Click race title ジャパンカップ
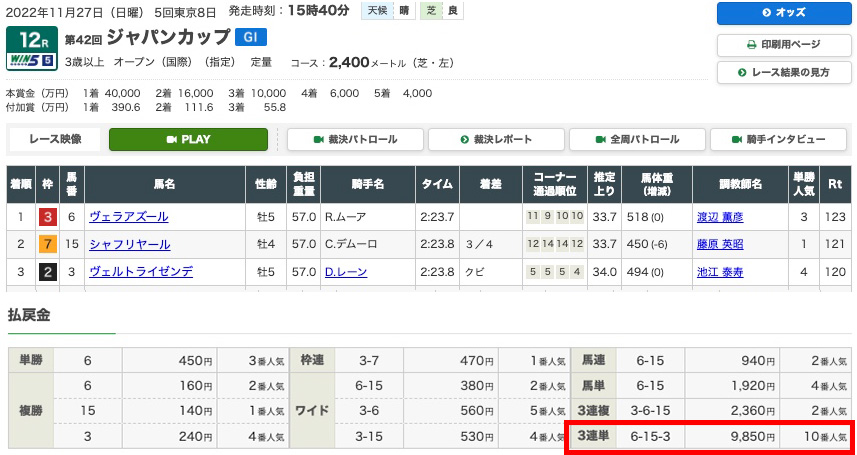The height and width of the screenshot is (455, 857). [x=168, y=37]
